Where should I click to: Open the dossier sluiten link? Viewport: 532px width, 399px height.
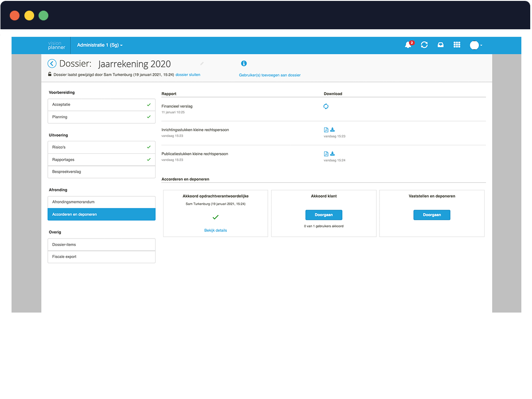point(188,74)
